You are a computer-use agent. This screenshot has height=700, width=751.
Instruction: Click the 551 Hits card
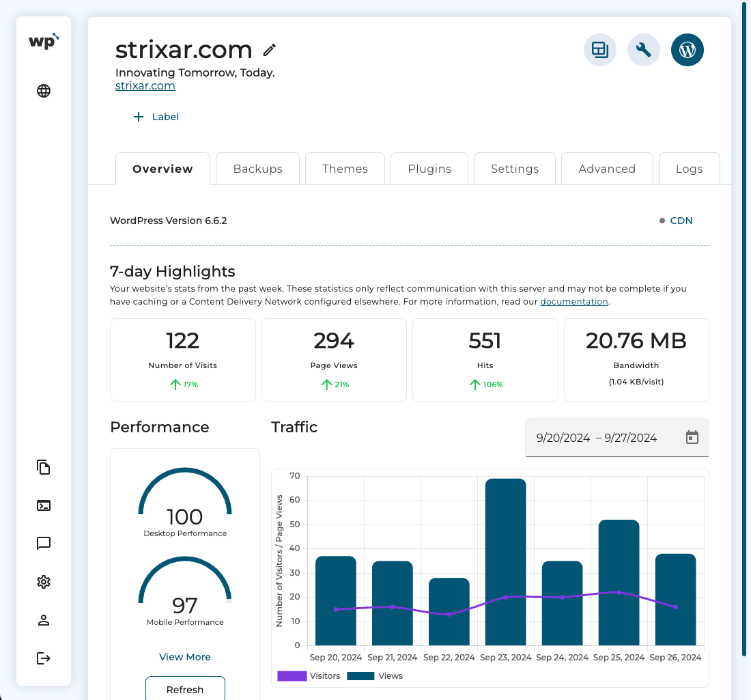coord(485,360)
